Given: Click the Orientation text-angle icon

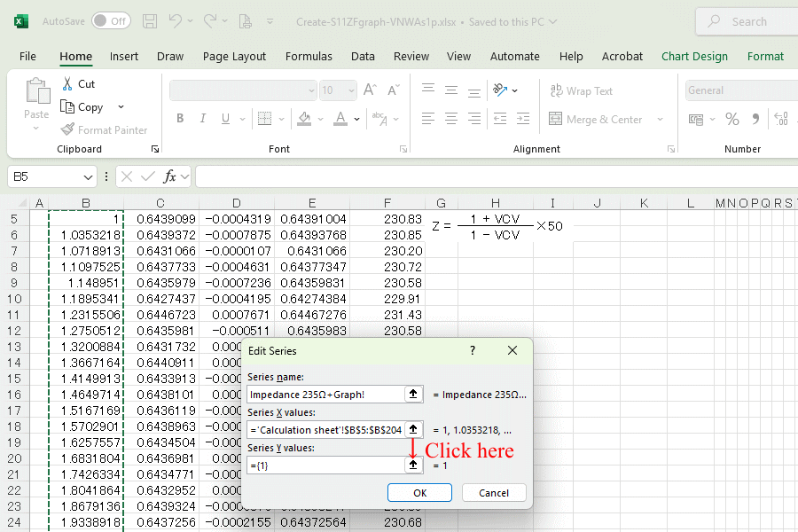Looking at the screenshot, I should [500, 90].
